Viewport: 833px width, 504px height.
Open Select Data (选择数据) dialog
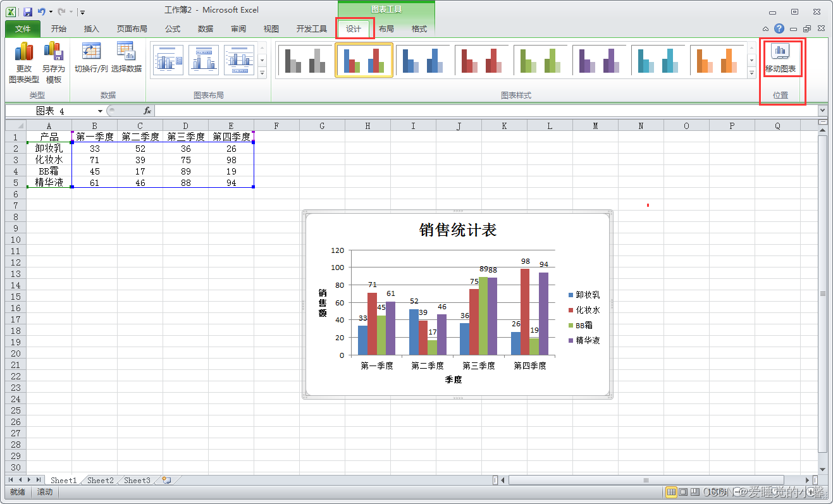(126, 58)
